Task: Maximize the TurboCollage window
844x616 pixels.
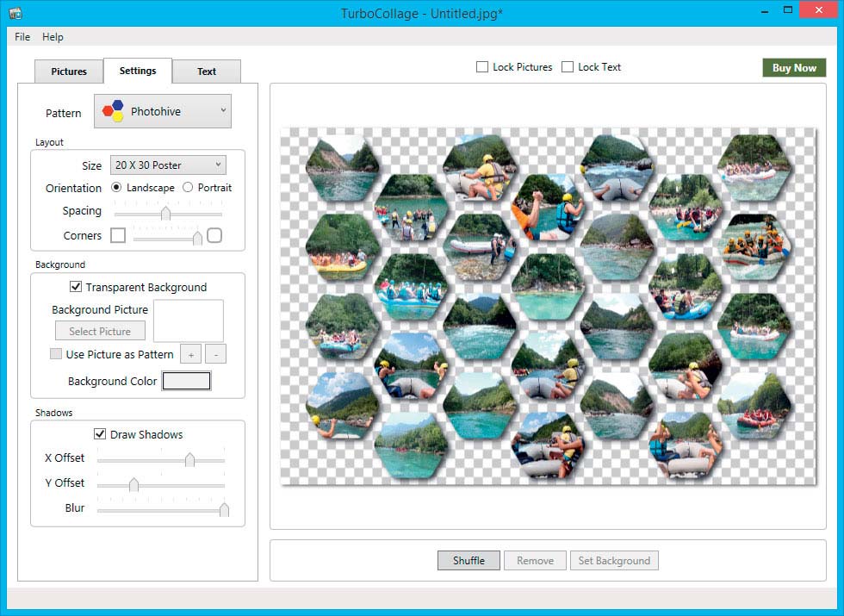Action: [x=788, y=10]
